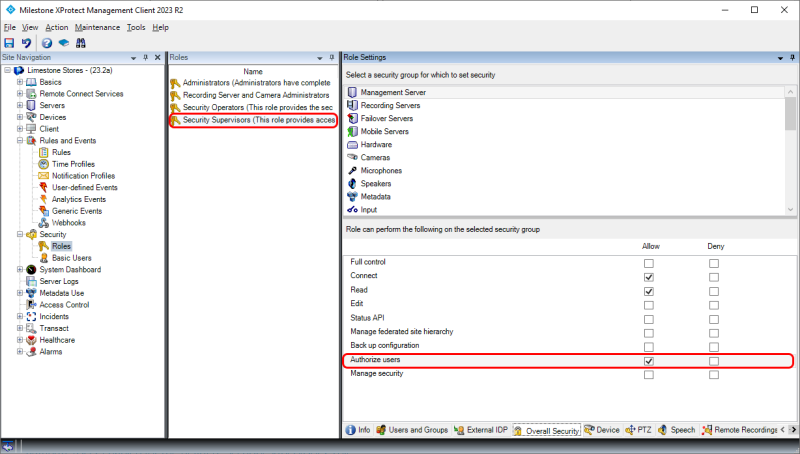Click the Administrators role key icon
Screen dimensions: 800x454
pyautogui.click(x=175, y=83)
